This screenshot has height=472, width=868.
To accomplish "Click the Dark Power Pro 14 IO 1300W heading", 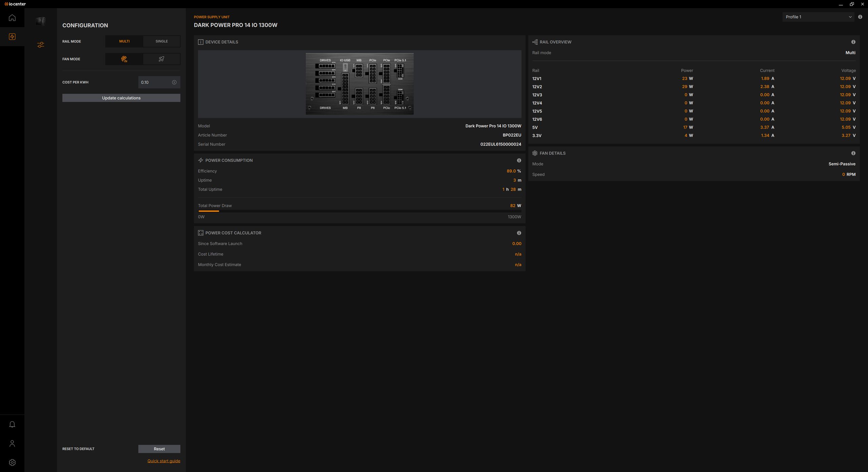I will [x=236, y=25].
